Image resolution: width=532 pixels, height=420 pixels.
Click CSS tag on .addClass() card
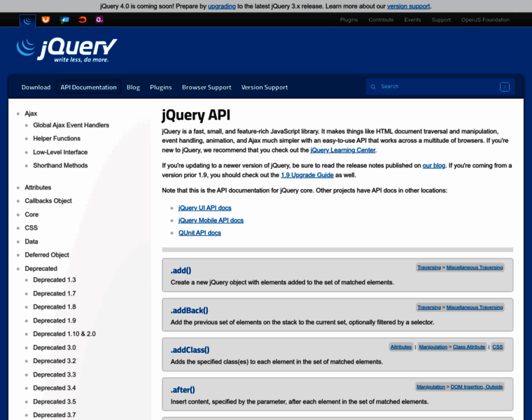pos(498,346)
